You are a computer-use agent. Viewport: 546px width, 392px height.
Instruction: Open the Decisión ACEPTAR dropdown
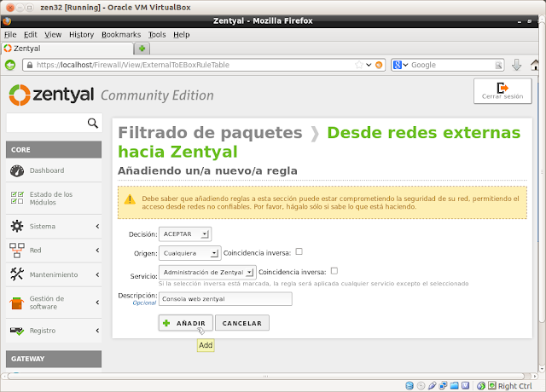[185, 234]
